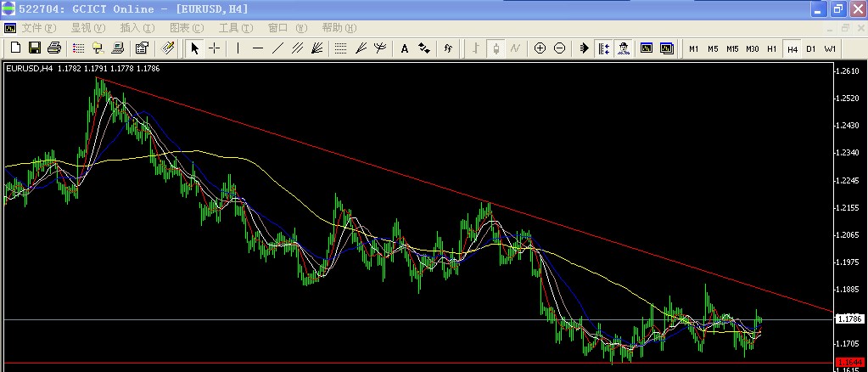Switch to M15 timeframe

pos(732,48)
